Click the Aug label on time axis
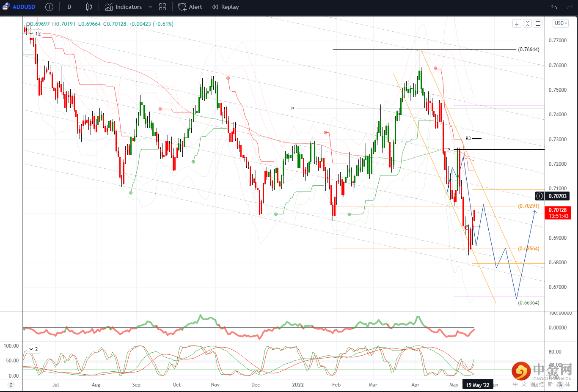Viewport: 578px width, 392px height. (96, 385)
